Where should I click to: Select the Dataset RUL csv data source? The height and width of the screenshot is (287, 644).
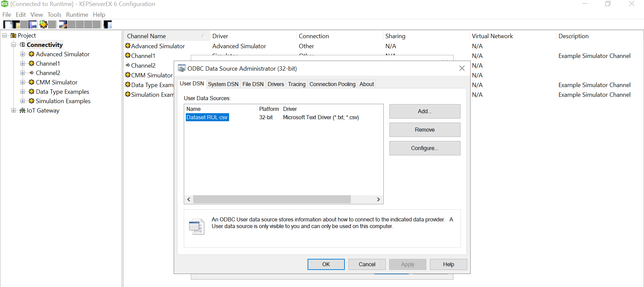[x=207, y=117]
